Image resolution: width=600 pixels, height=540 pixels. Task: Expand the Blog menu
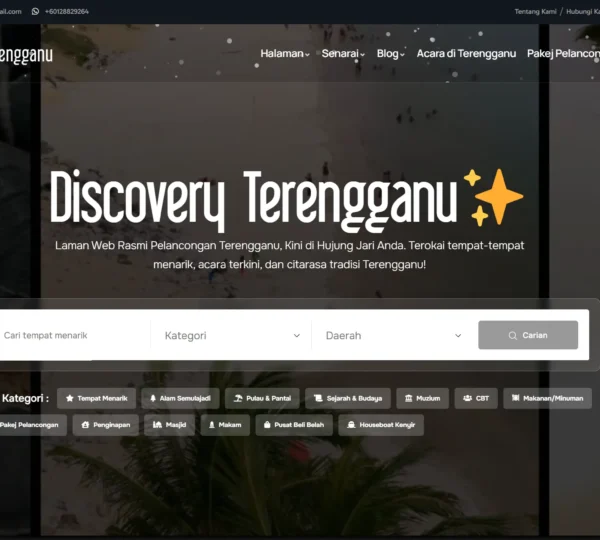tap(390, 54)
